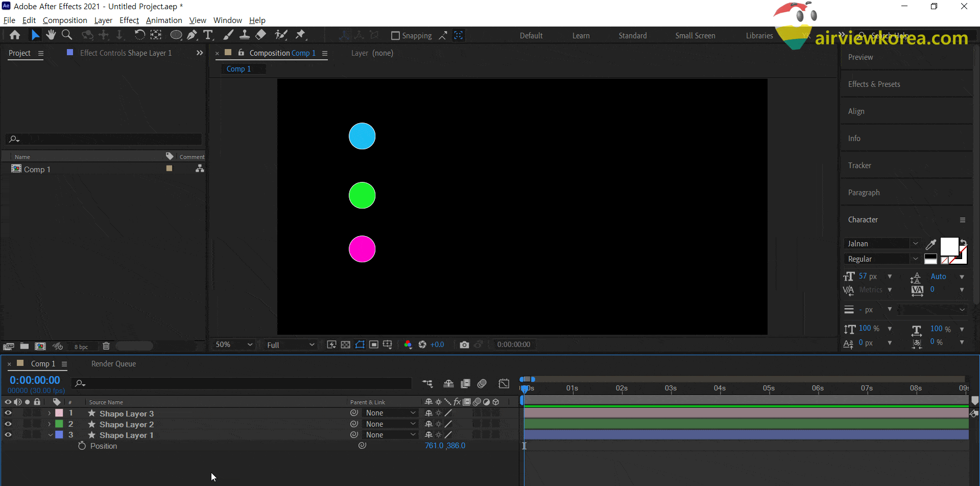Click the white fill color swatch

pos(949,246)
